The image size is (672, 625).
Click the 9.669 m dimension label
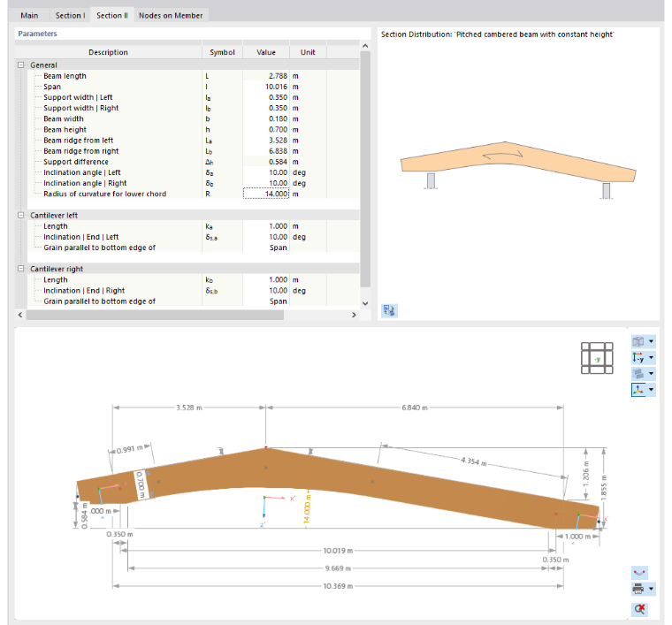pos(338,568)
